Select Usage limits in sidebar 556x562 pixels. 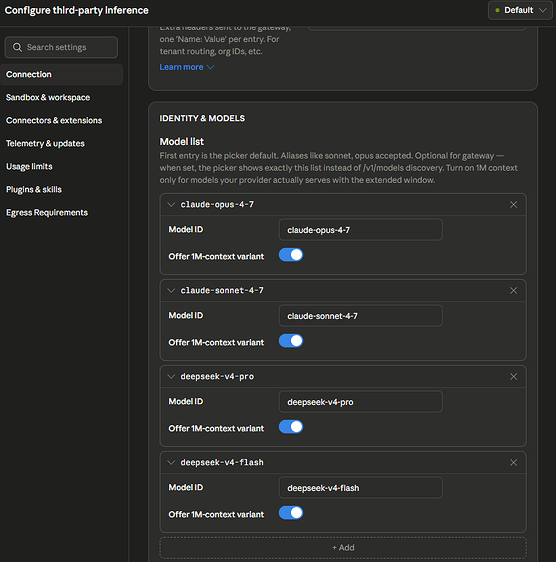point(29,166)
